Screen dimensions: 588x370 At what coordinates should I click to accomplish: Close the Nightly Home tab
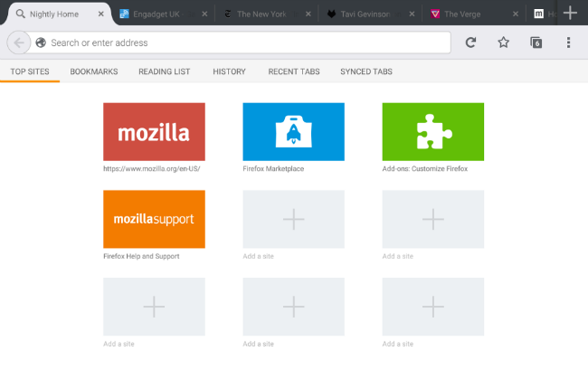point(101,14)
